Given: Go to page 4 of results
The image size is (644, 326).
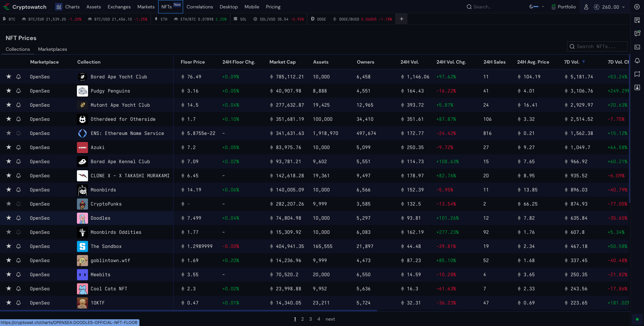Looking at the screenshot, I should [x=319, y=319].
